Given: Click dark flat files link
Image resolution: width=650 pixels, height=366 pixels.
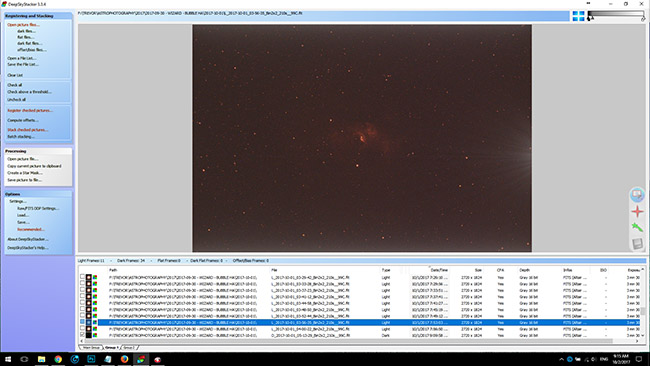Looking at the screenshot, I should coord(29,44).
